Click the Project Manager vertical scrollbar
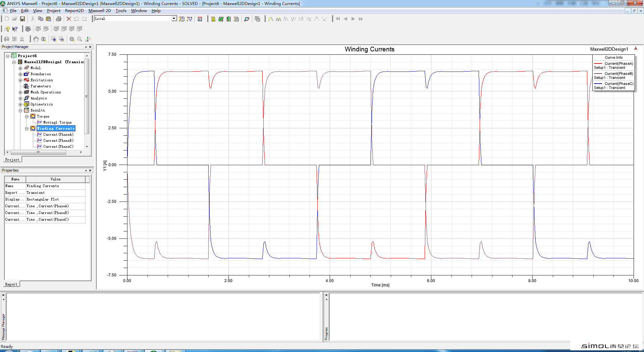Viewport: 644px width, 352px height. [87, 96]
